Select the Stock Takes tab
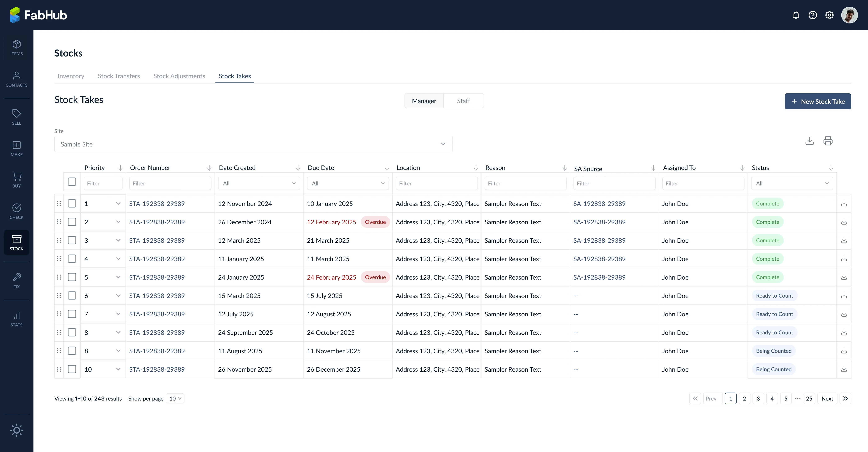Screen dimensions: 868x452 tap(235, 76)
